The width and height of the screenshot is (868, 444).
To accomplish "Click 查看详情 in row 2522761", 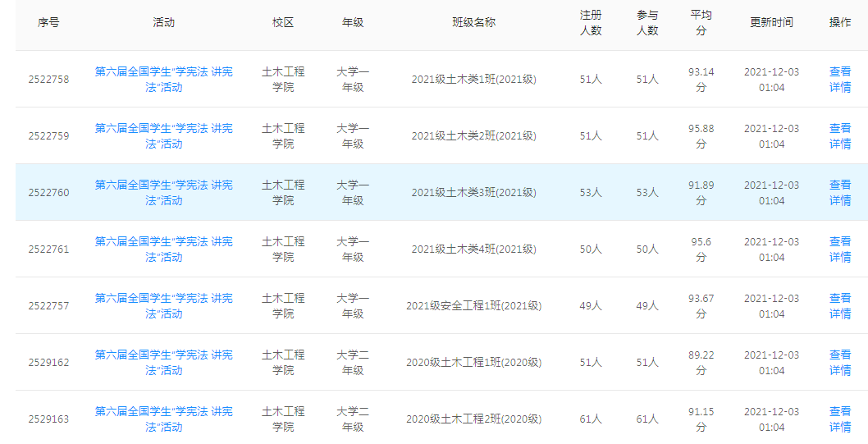I will 839,249.
